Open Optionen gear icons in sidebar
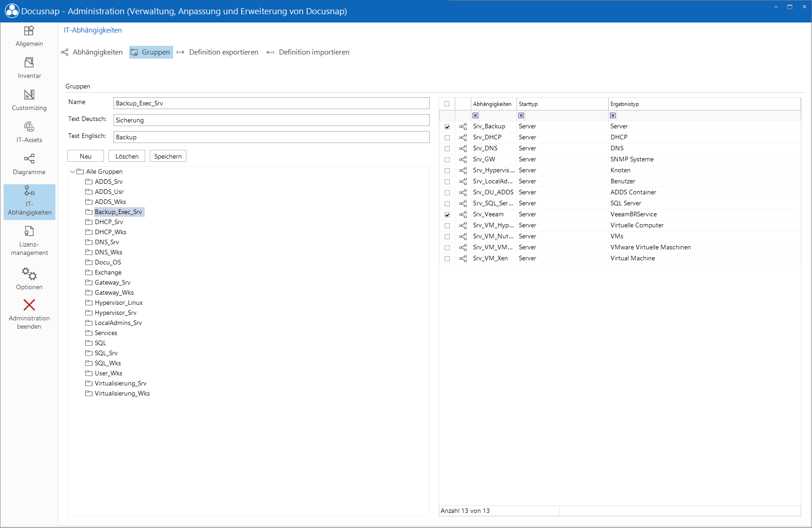The width and height of the screenshot is (812, 528). 29,274
